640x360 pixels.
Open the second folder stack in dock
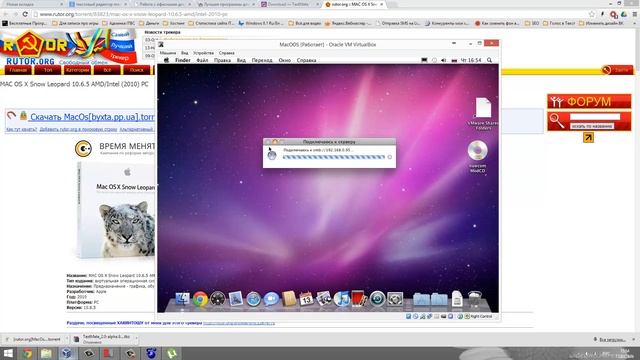point(439,299)
